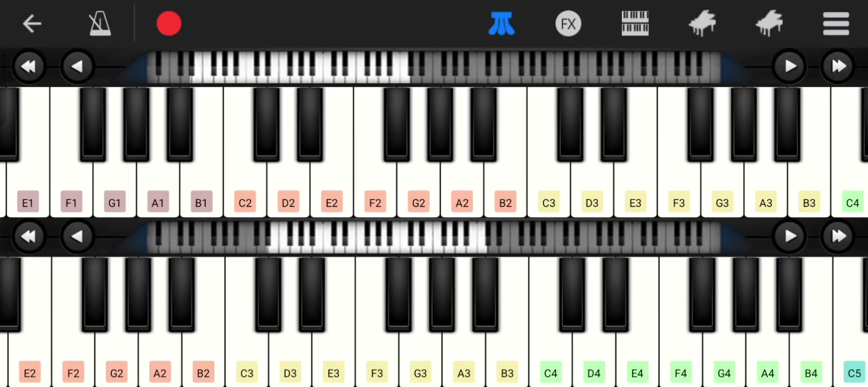Toggle the blue sustain pedal icon
This screenshot has width=868, height=387.
click(501, 24)
